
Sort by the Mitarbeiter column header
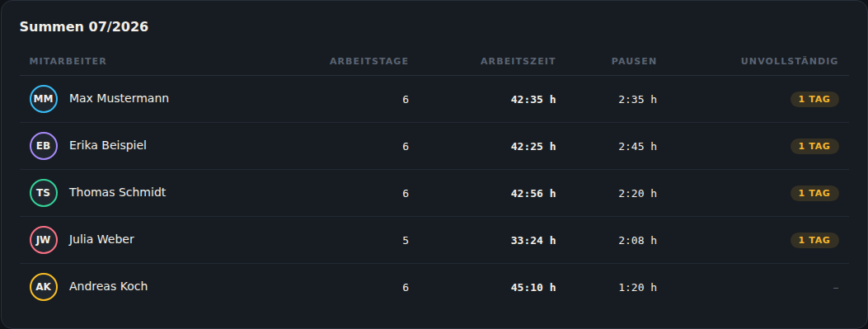(x=68, y=62)
